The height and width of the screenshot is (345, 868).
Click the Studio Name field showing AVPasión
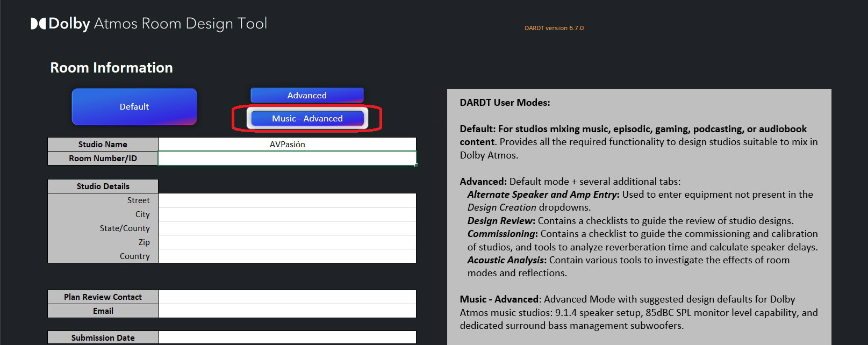(287, 144)
